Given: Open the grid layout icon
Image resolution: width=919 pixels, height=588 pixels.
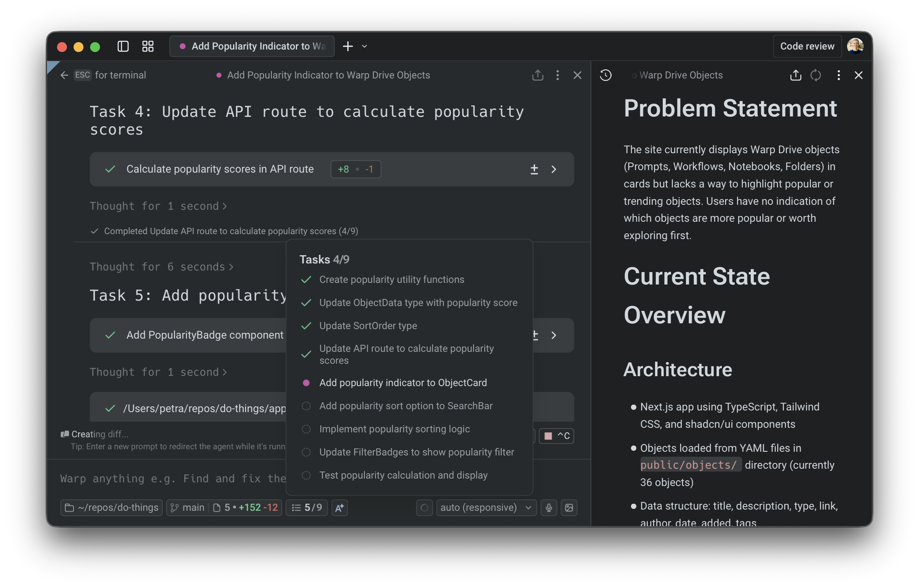Looking at the screenshot, I should pyautogui.click(x=148, y=46).
